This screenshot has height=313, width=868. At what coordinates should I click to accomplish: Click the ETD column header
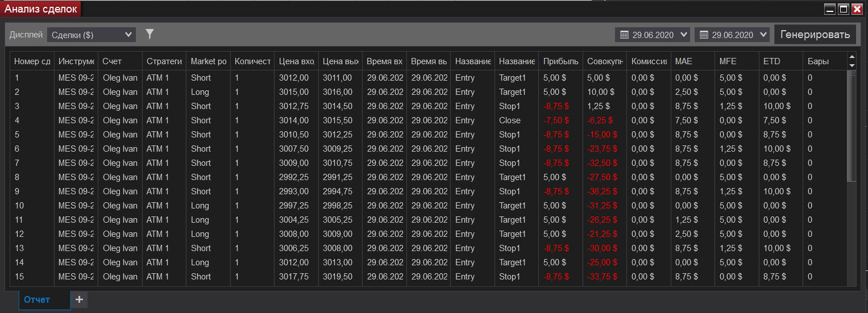pos(781,61)
